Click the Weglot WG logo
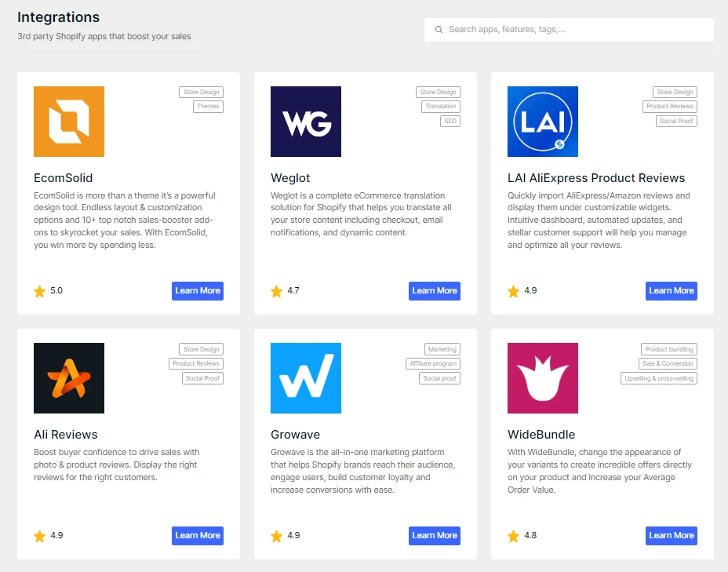Viewport: 728px width, 572px height. [x=306, y=122]
